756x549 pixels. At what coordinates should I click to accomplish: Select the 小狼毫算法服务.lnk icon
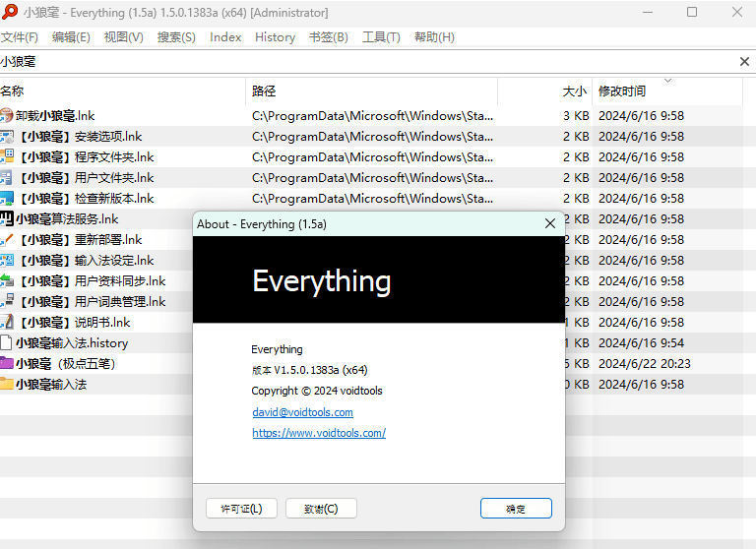pyautogui.click(x=7, y=219)
